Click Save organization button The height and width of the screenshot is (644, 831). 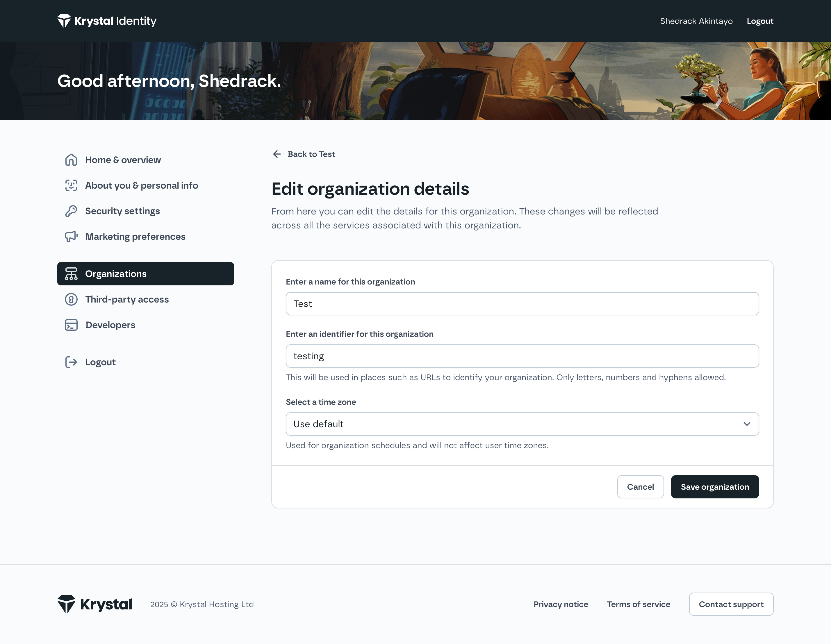coord(715,487)
